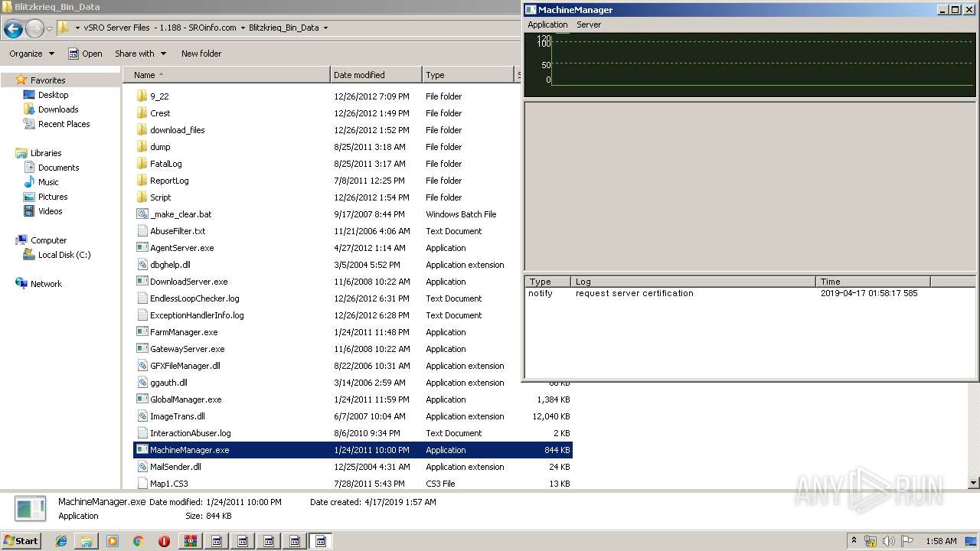Click Log column header in MachineManager
980x551 pixels.
[694, 282]
